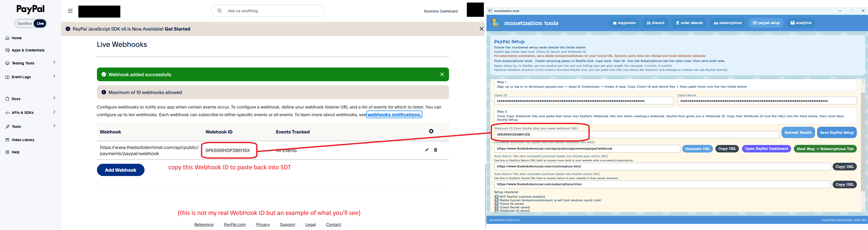Toggle the 'Webhook ID saved' checkbox
This screenshot has height=230, width=868.
tap(496, 211)
